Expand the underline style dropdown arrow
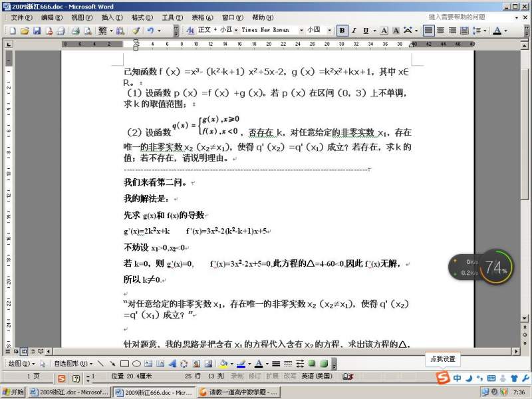The height and width of the screenshot is (399, 532). (x=374, y=31)
